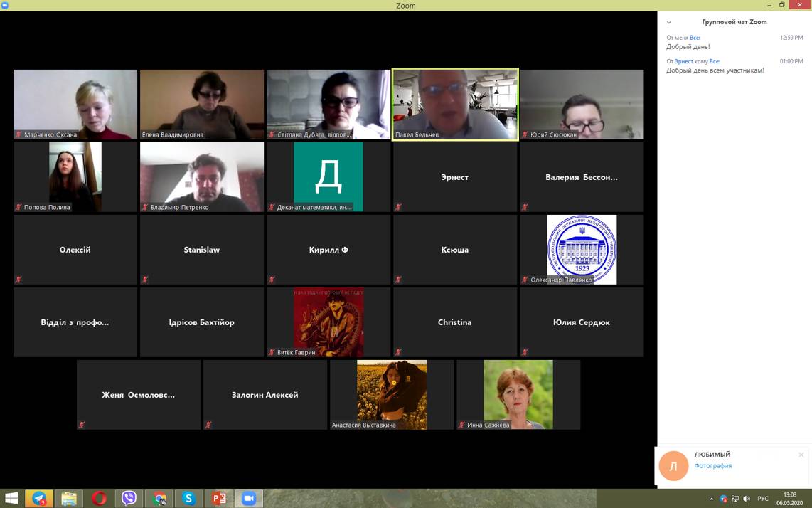Switch to PowerPoint in the taskbar
Image resolution: width=812 pixels, height=508 pixels.
point(219,498)
